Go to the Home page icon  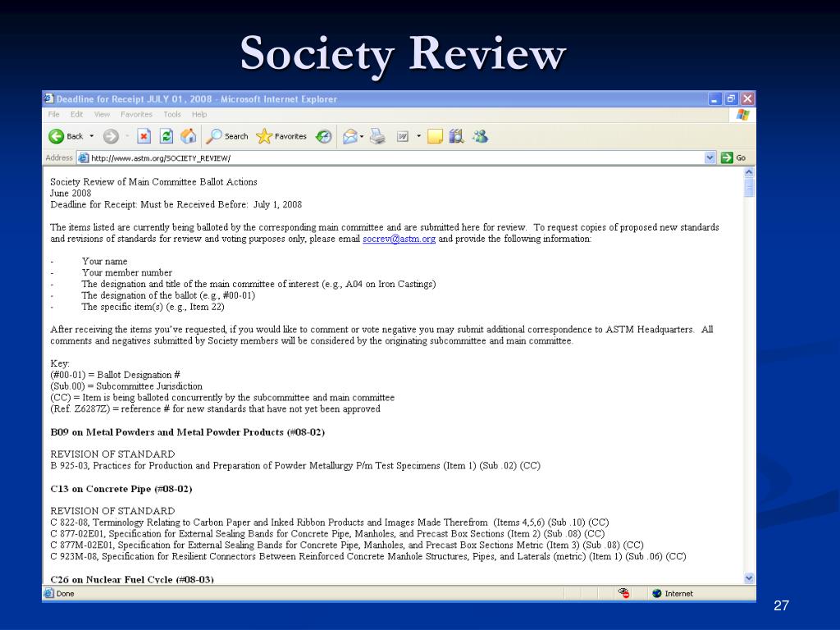tap(188, 137)
